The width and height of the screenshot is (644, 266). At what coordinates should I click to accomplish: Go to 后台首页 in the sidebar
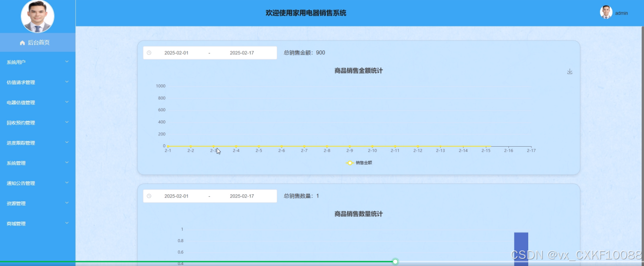[38, 42]
